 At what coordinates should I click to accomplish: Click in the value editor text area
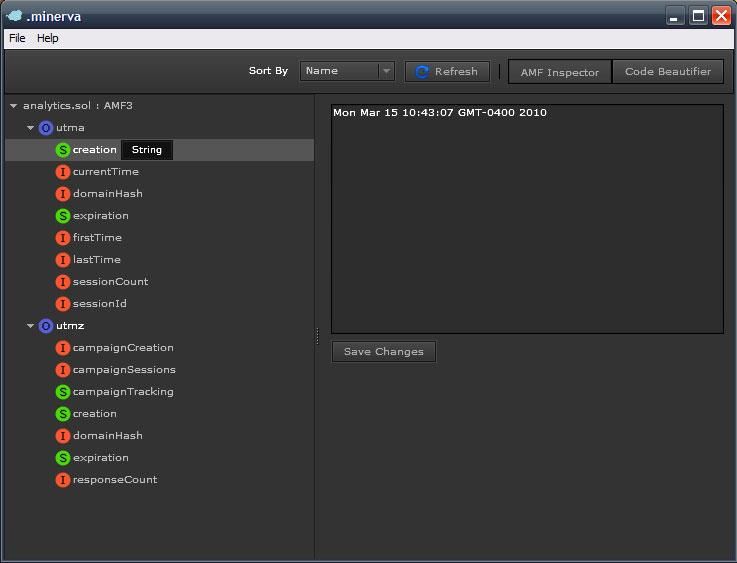point(527,220)
